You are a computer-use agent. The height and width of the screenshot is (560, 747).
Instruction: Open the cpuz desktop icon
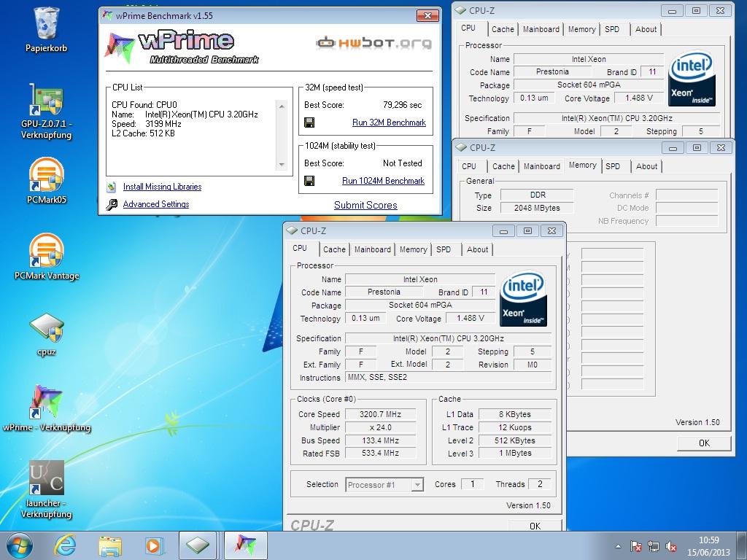pos(46,333)
